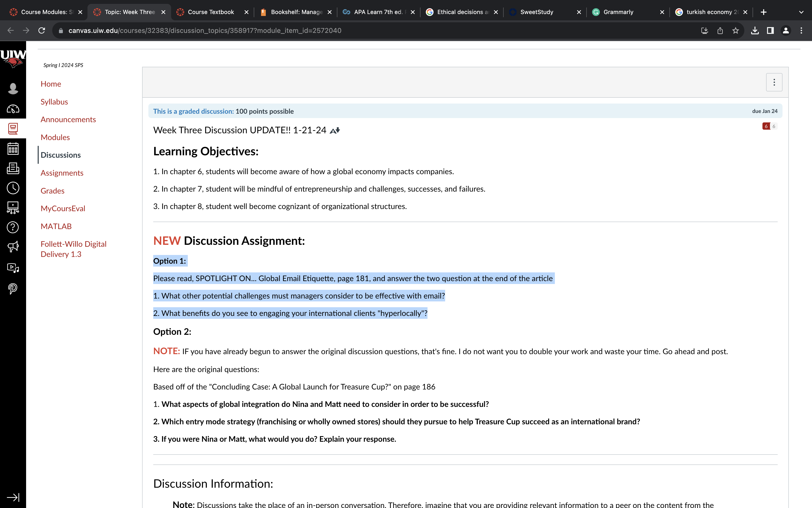Viewport: 812px width, 508px height.
Task: Open a new browser tab
Action: 764,12
